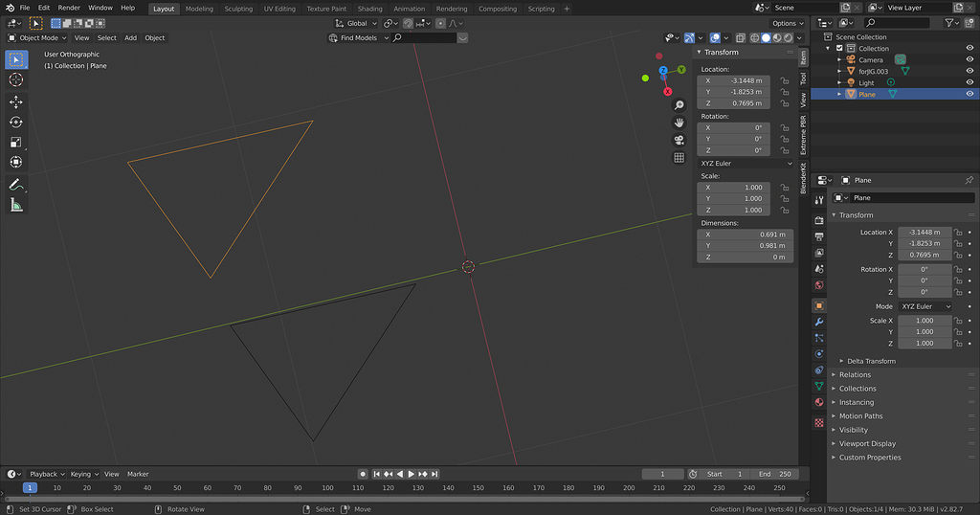Open Tool properties tab
Image resolution: width=980 pixels, height=515 pixels.
pos(819,200)
